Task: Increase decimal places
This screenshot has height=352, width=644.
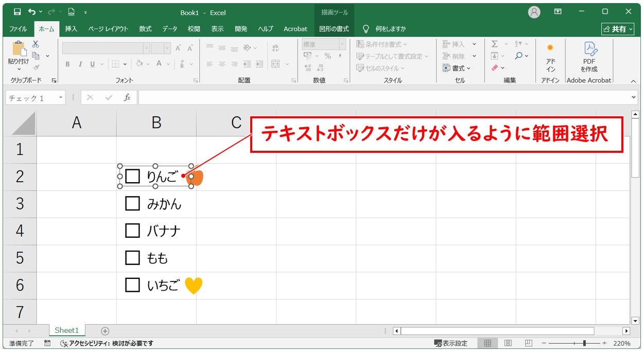Action: coord(308,67)
